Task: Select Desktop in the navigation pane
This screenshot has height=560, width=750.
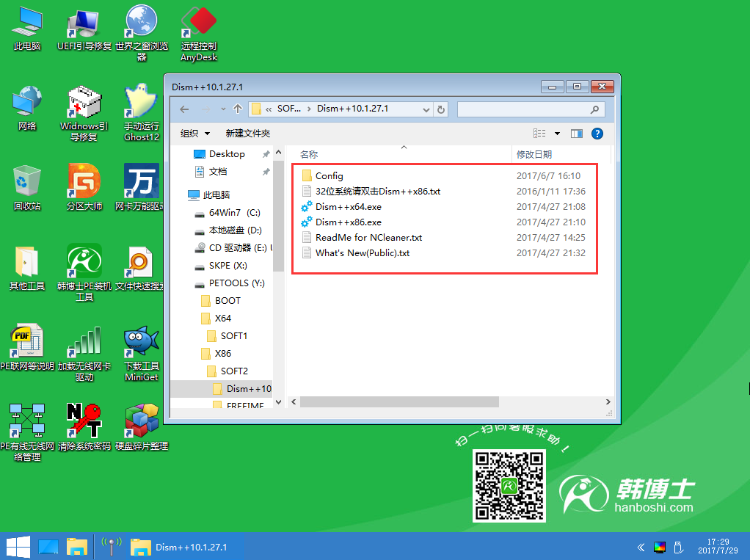Action: tap(227, 154)
